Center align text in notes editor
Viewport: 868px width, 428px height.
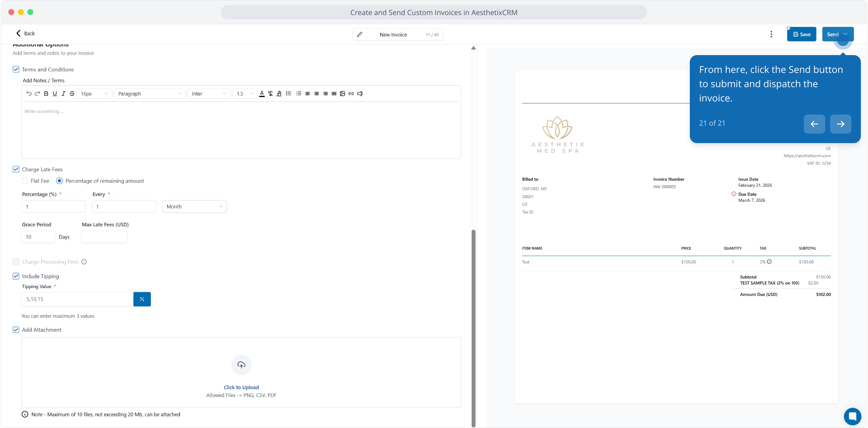click(316, 94)
